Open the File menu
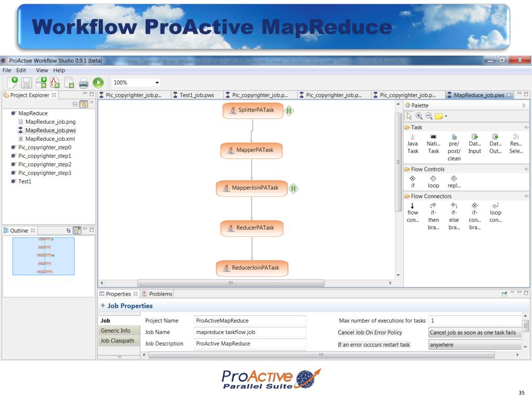The height and width of the screenshot is (399, 532). pos(7,70)
